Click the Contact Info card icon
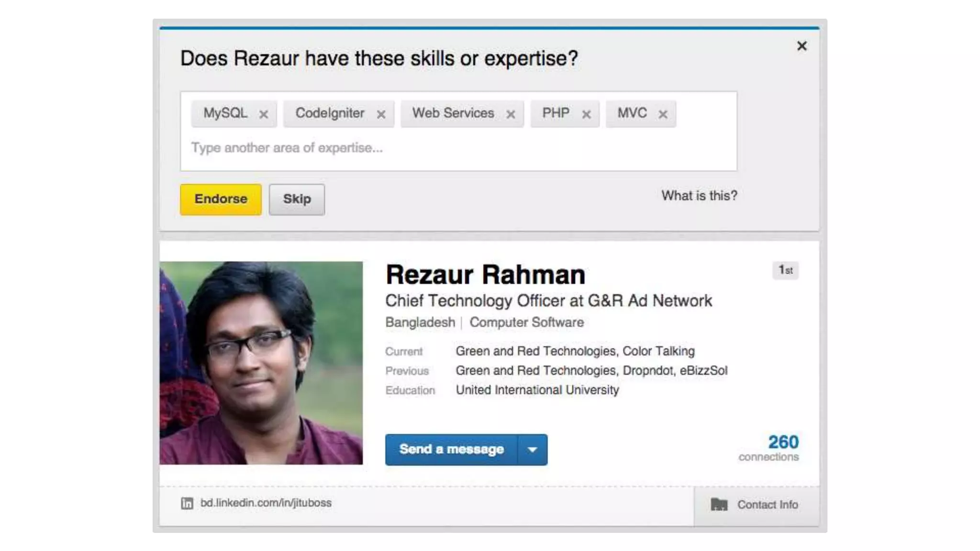The image size is (980, 551). click(x=719, y=505)
